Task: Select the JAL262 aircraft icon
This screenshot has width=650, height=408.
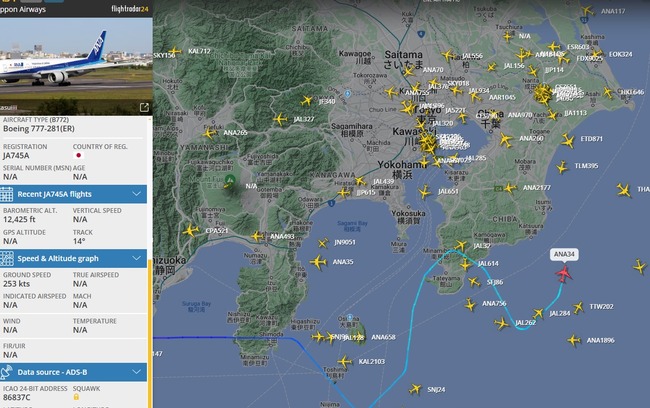Action: pos(502,323)
